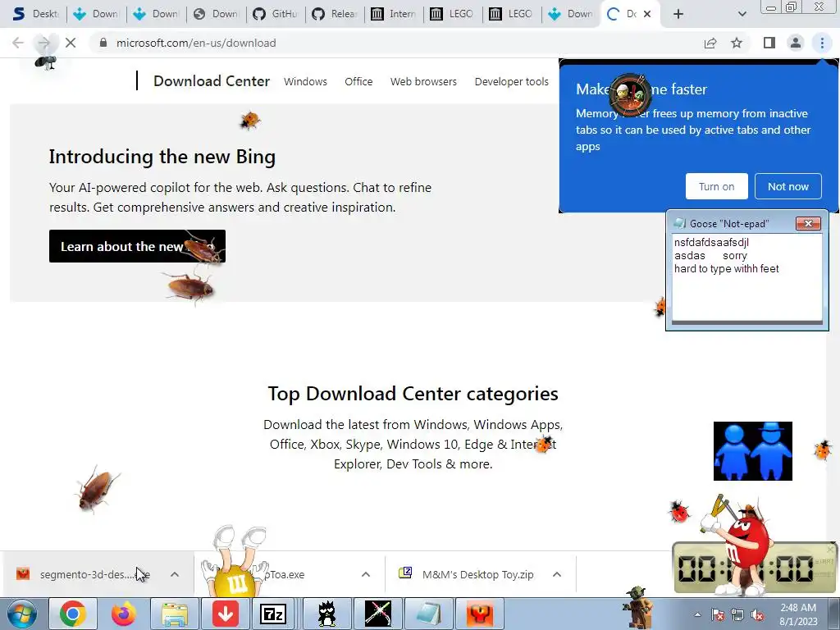Click the black penguin icon in taskbar
This screenshot has height=630, width=840.
pyautogui.click(x=326, y=614)
